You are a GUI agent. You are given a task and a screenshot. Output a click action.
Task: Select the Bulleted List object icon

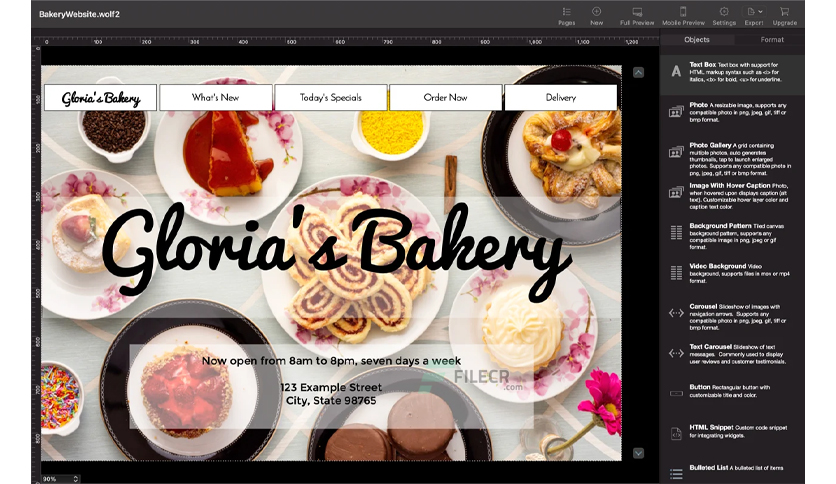point(676,473)
